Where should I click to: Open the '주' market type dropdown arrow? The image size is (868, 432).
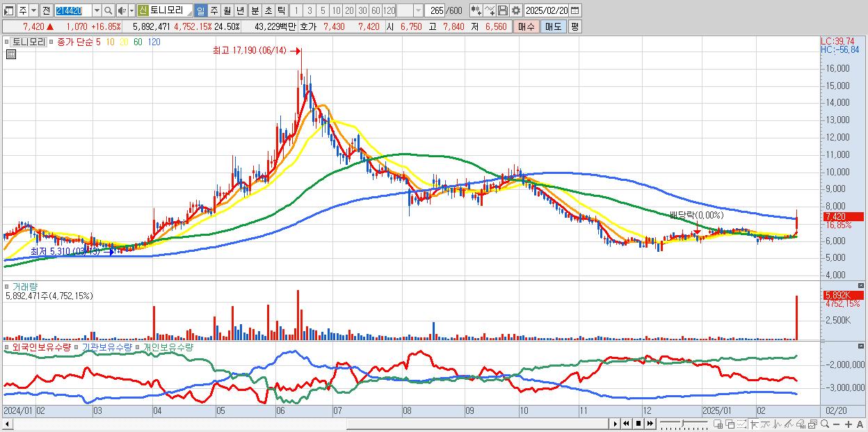[33, 10]
